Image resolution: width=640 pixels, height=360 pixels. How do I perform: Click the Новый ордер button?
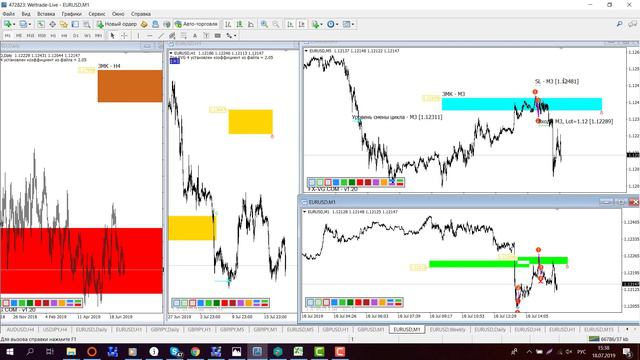coord(117,24)
